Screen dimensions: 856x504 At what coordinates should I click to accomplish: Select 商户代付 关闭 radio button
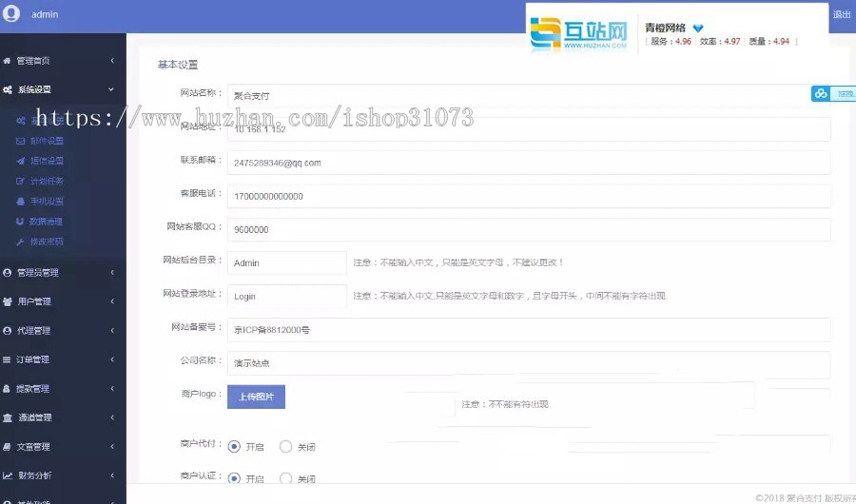click(285, 446)
